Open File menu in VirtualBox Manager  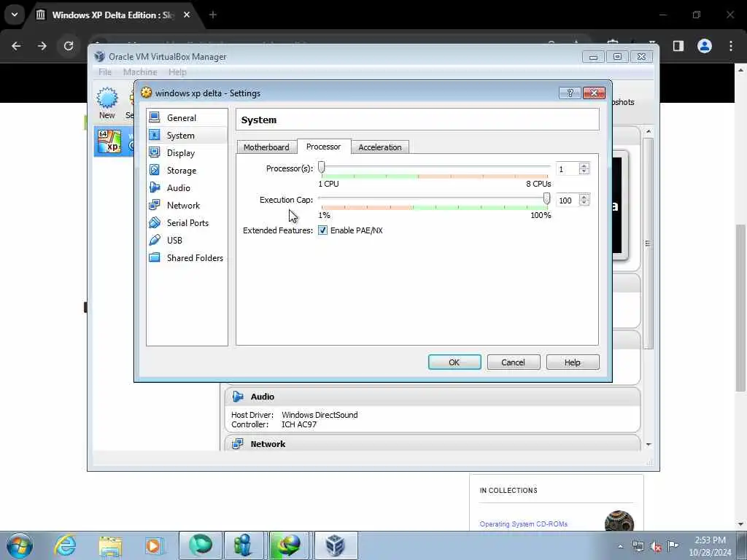click(105, 72)
